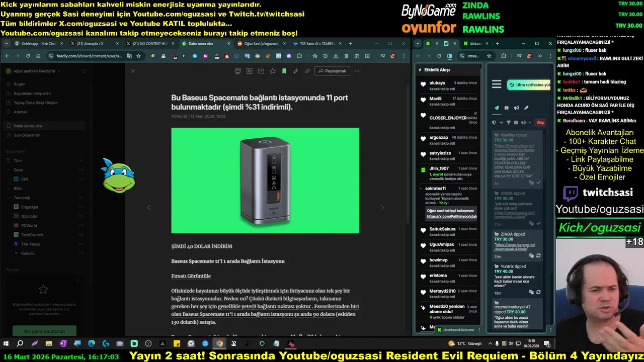The image size is (644, 362).
Task: Open a new tab in Feedly window
Action: (x=351, y=44)
